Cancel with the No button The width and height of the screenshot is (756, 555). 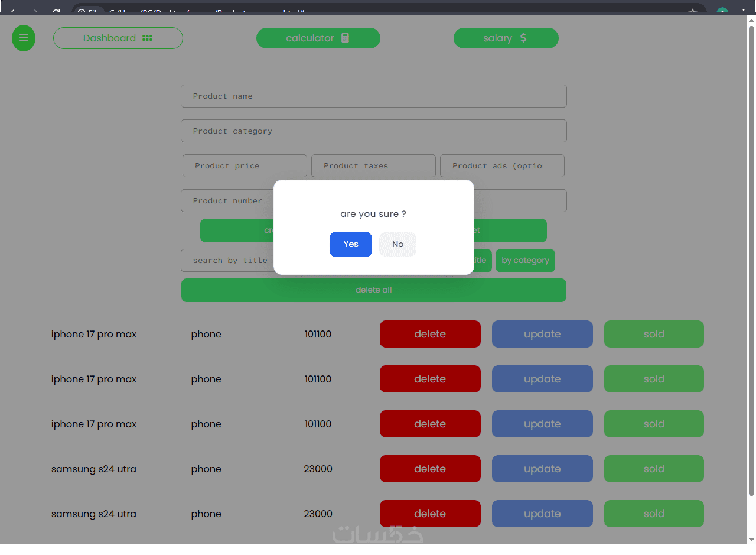coord(397,244)
